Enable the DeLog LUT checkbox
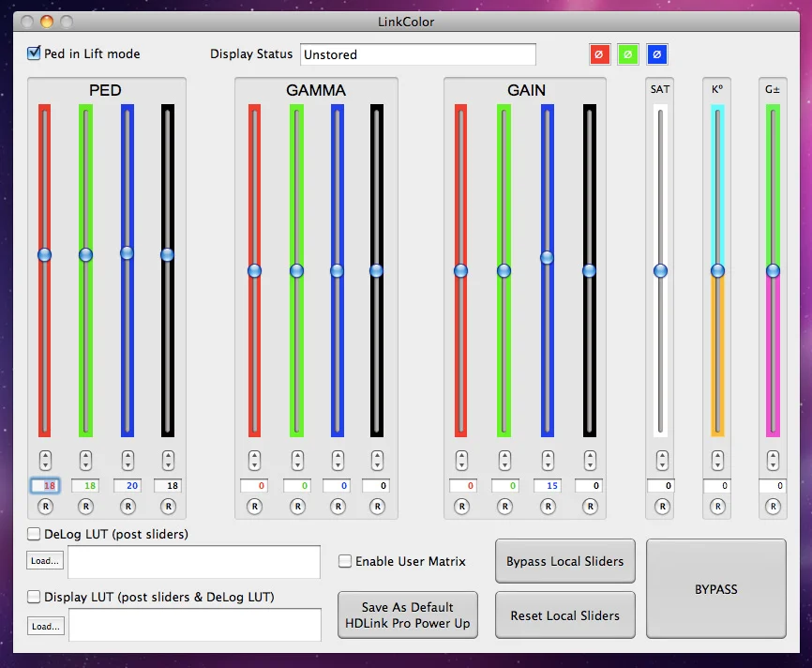 (34, 534)
